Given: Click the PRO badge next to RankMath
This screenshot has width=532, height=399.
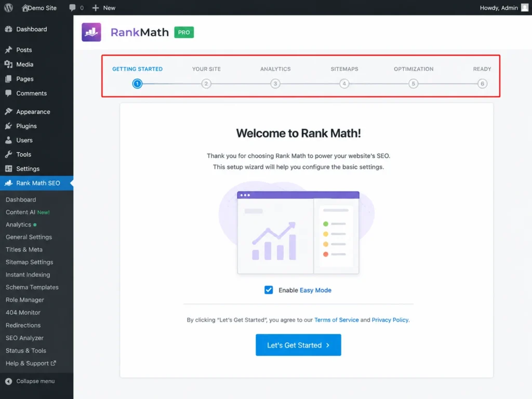Looking at the screenshot, I should [x=184, y=32].
